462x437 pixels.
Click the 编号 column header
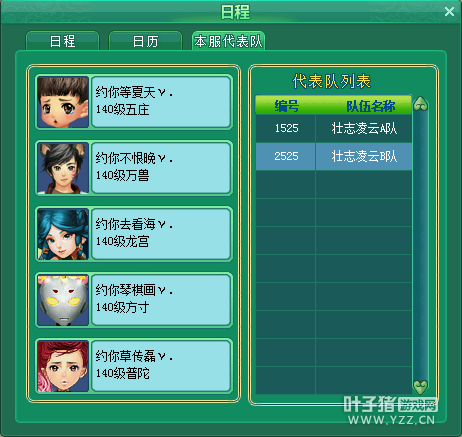click(x=286, y=106)
